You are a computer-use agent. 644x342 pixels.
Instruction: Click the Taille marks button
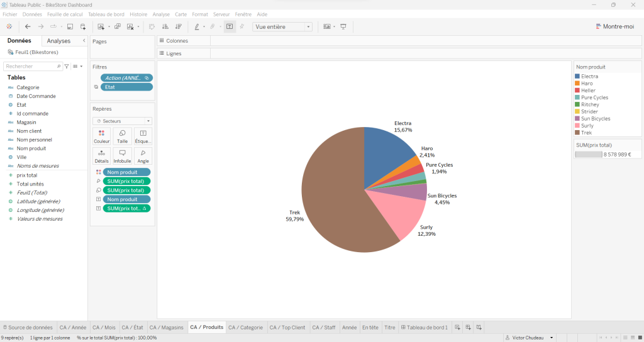[x=123, y=136]
